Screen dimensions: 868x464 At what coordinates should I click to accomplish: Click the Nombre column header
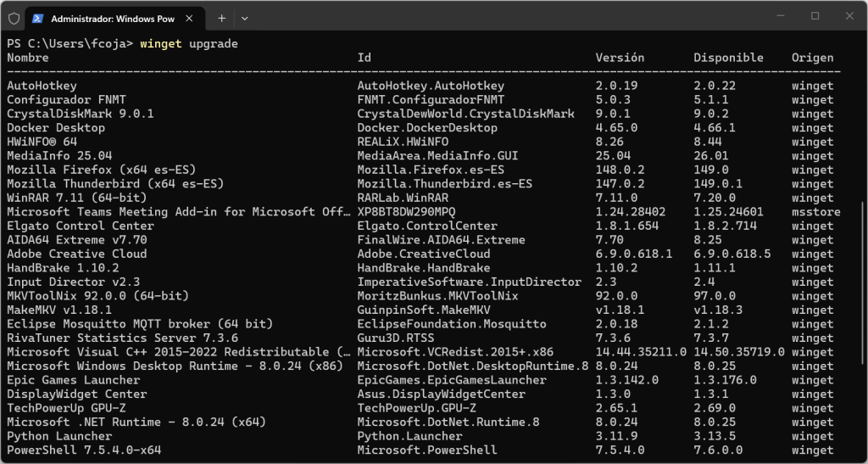pos(28,58)
